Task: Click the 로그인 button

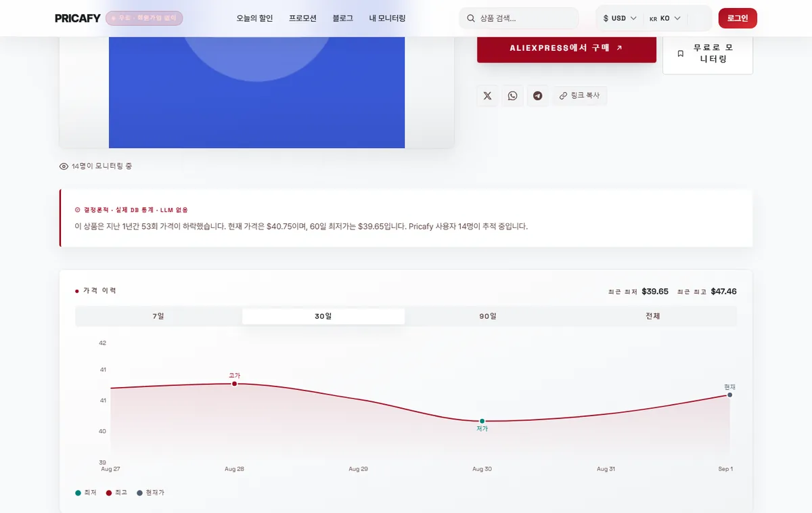Action: tap(738, 18)
